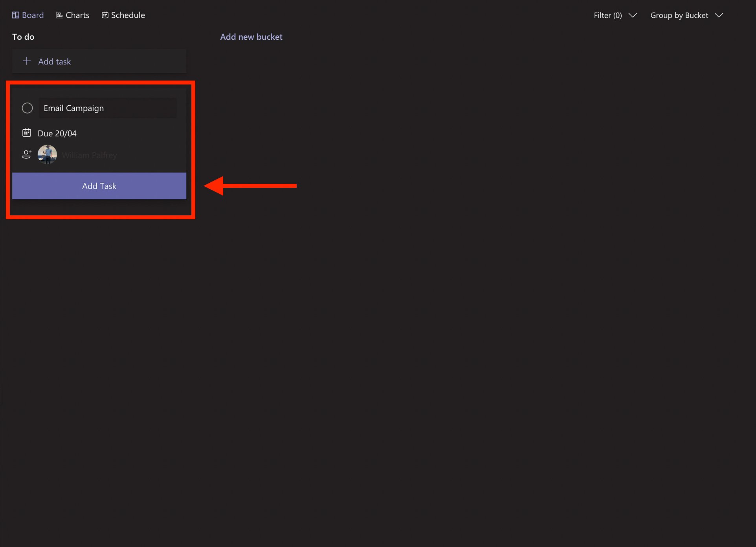Click the Email Campaign title field
The image size is (756, 547).
(x=107, y=108)
